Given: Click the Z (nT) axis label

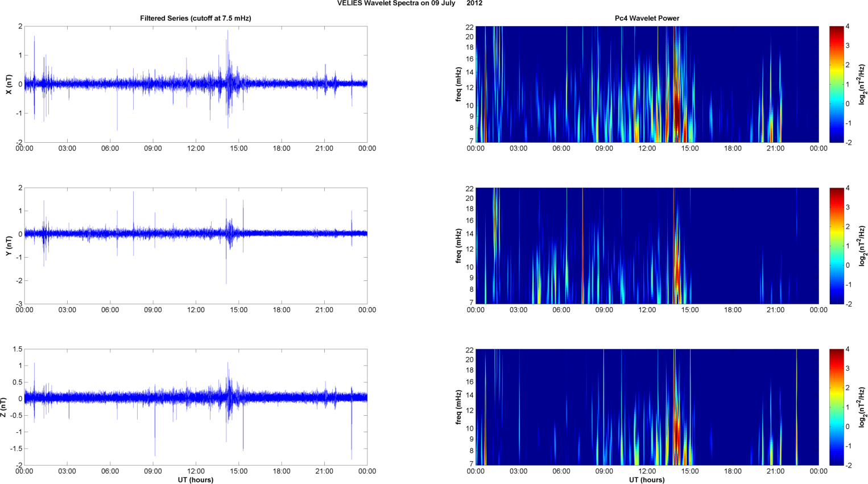Looking at the screenshot, I should tap(4, 407).
